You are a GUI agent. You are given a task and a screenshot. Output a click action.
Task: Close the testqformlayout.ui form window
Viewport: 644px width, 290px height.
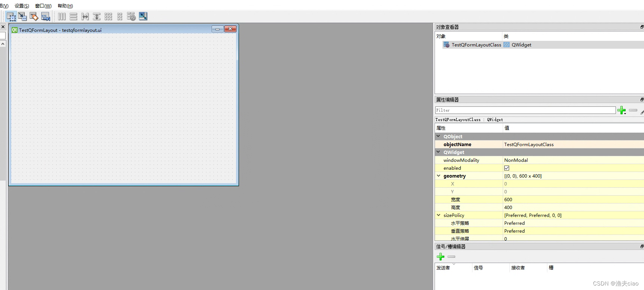tap(230, 29)
